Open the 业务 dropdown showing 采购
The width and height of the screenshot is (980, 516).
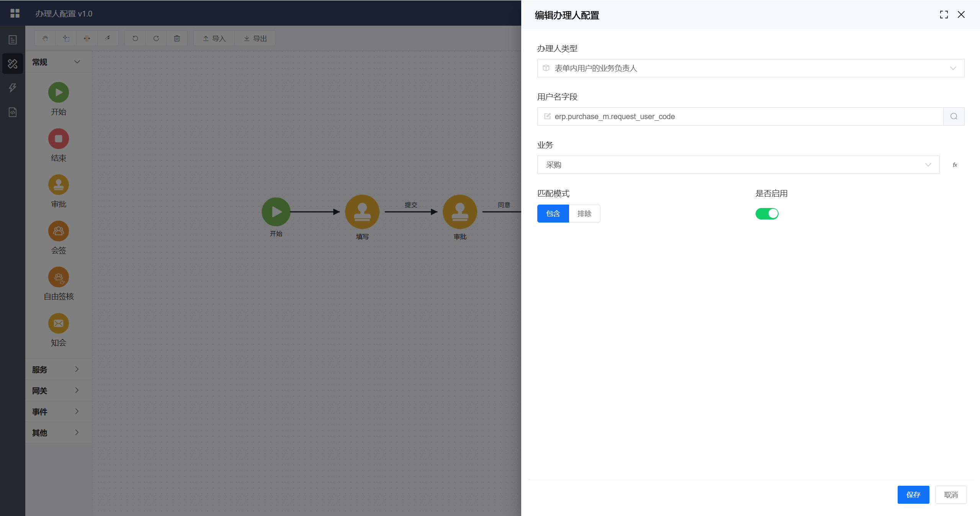point(738,165)
